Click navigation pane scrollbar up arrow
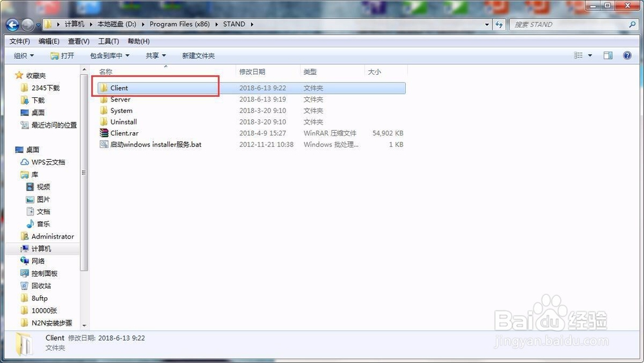Viewport: 644px width, 363px height. (x=84, y=70)
